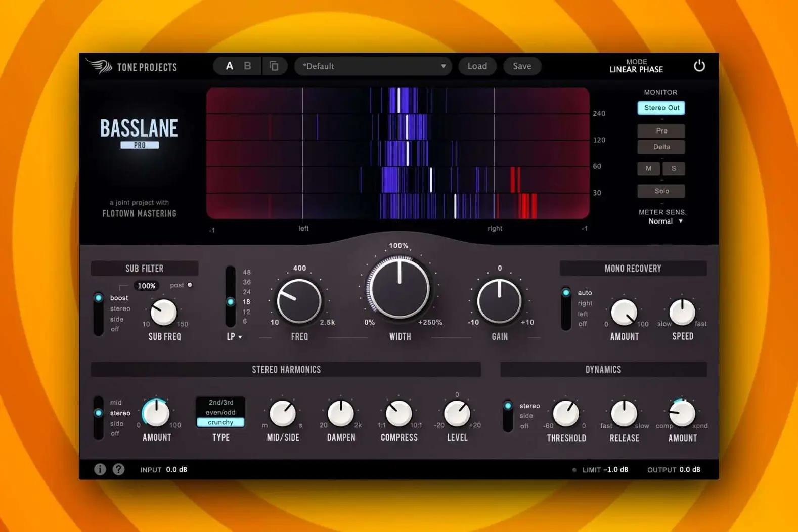Toggle the Delta monitor button

pos(661,147)
